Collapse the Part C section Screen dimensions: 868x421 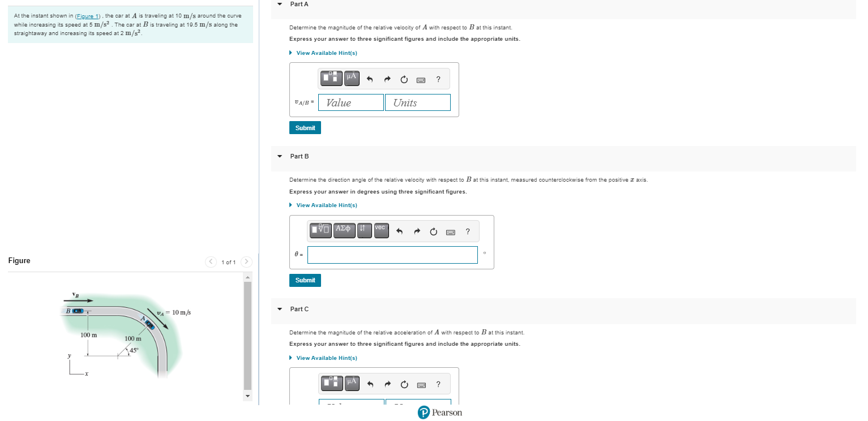tap(279, 309)
